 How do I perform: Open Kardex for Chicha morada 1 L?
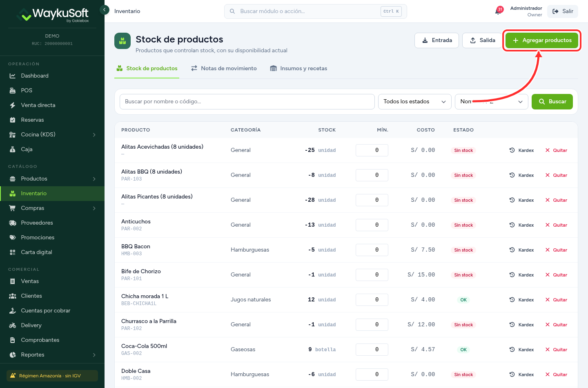point(522,300)
